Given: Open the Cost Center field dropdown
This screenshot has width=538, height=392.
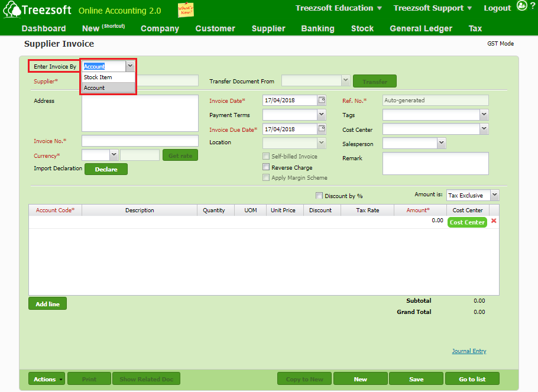Looking at the screenshot, I should (x=484, y=129).
